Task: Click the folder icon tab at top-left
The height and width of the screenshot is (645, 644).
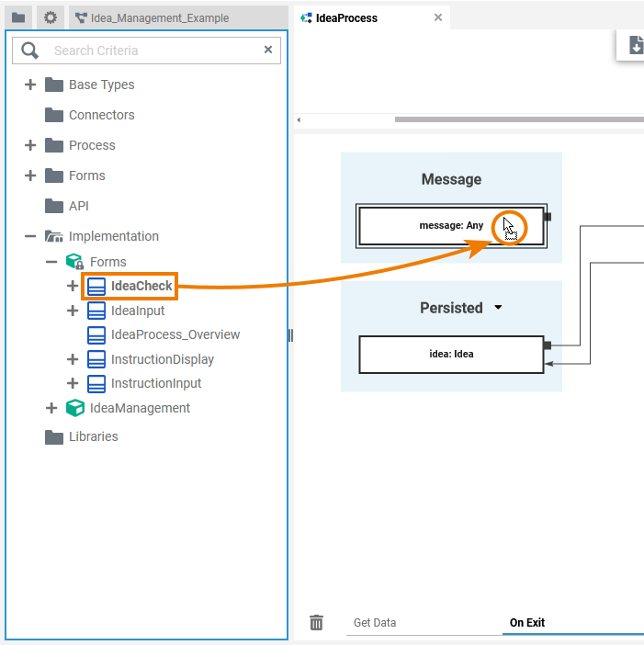Action: (18, 17)
